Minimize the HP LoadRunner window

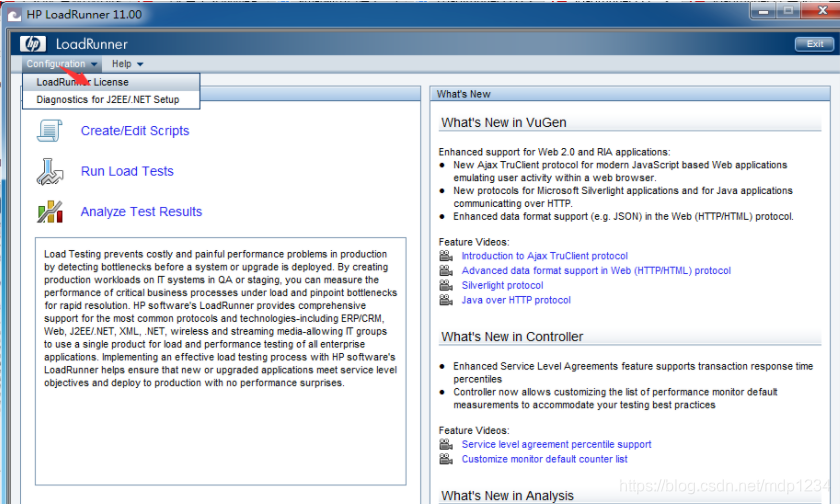tap(763, 11)
